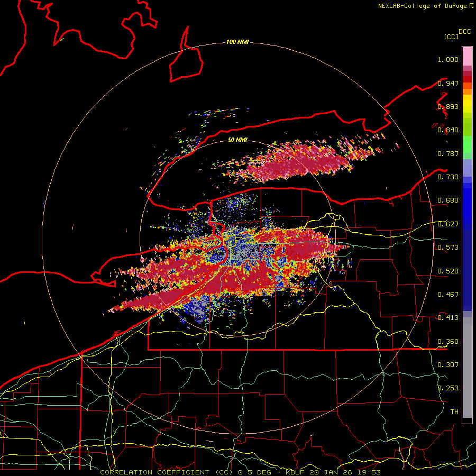Click the 0.253 scale value
Viewport: 476px width, 476px height.
coord(448,388)
